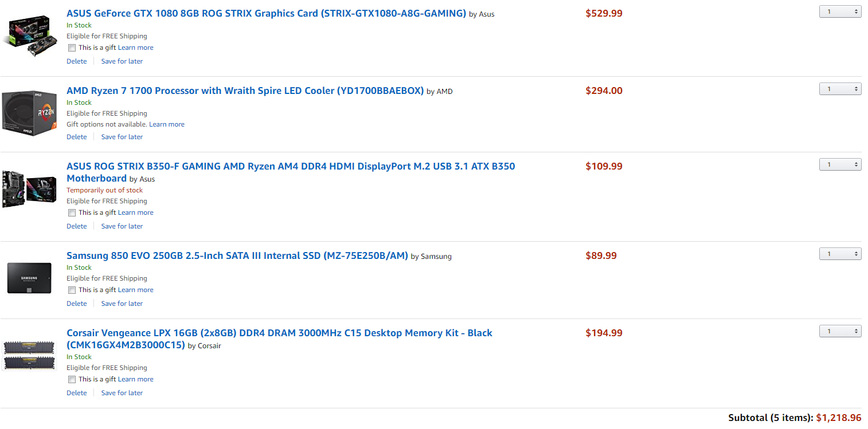Viewport: 868px width, 429px height.
Task: Save the B350-F motherboard for later
Action: (x=122, y=226)
